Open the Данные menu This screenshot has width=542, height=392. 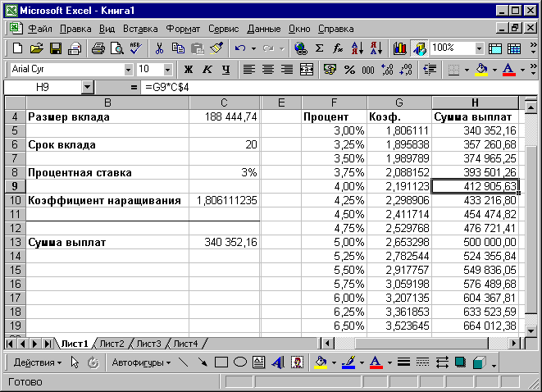click(x=264, y=29)
